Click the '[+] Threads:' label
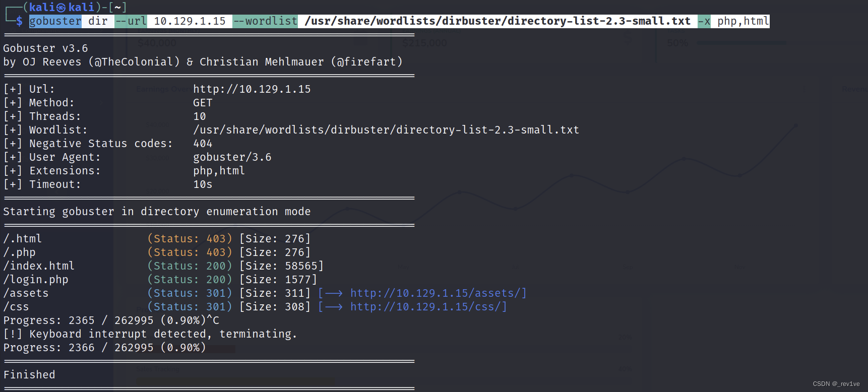 pyautogui.click(x=42, y=116)
